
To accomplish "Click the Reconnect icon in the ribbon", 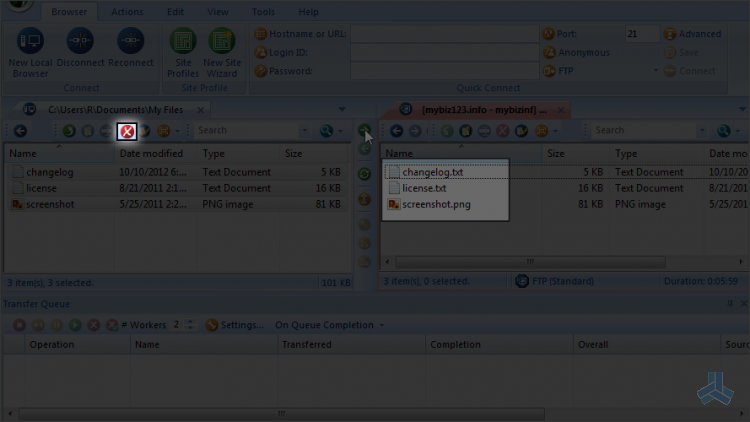I will click(131, 47).
